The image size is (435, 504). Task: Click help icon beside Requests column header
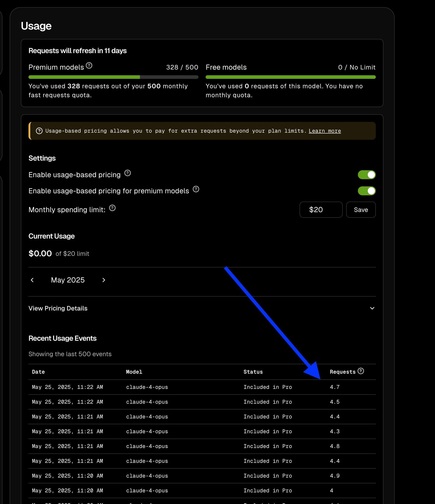(x=361, y=371)
